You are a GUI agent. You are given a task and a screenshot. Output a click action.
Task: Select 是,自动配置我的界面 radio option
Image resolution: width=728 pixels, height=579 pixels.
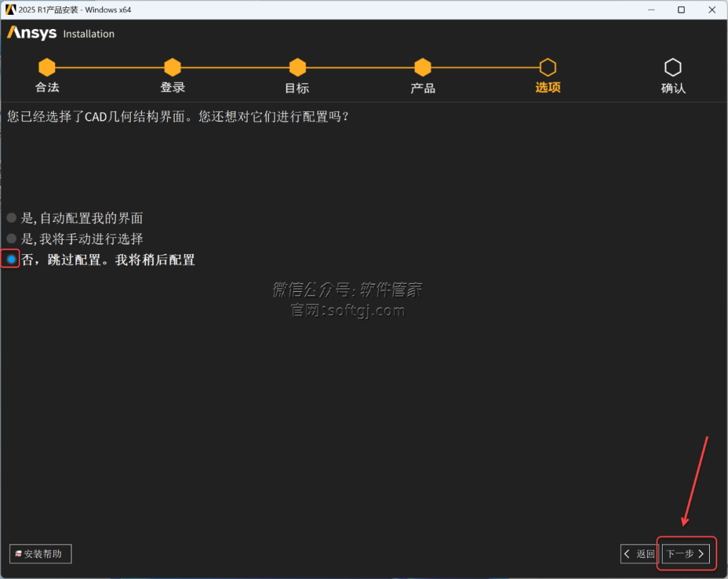pos(11,218)
